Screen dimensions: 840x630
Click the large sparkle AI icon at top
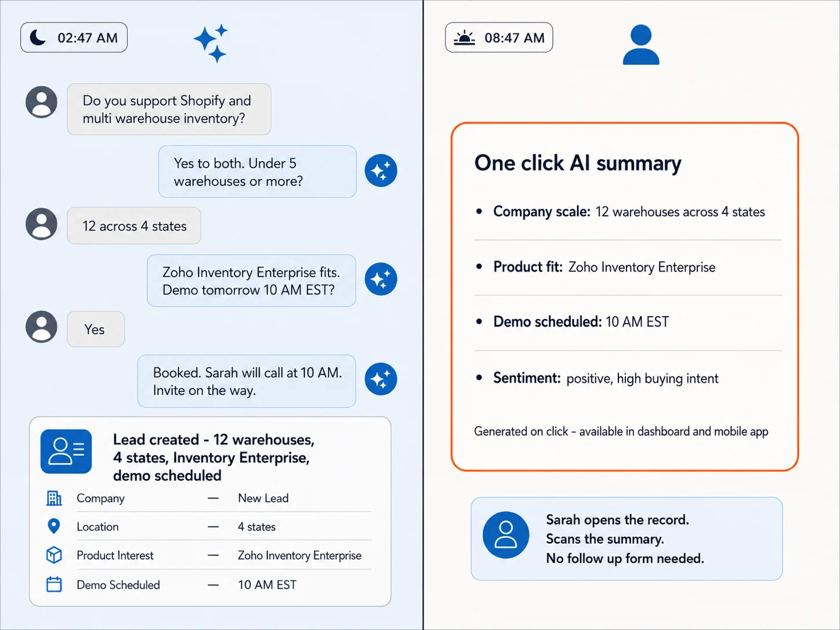[x=211, y=43]
